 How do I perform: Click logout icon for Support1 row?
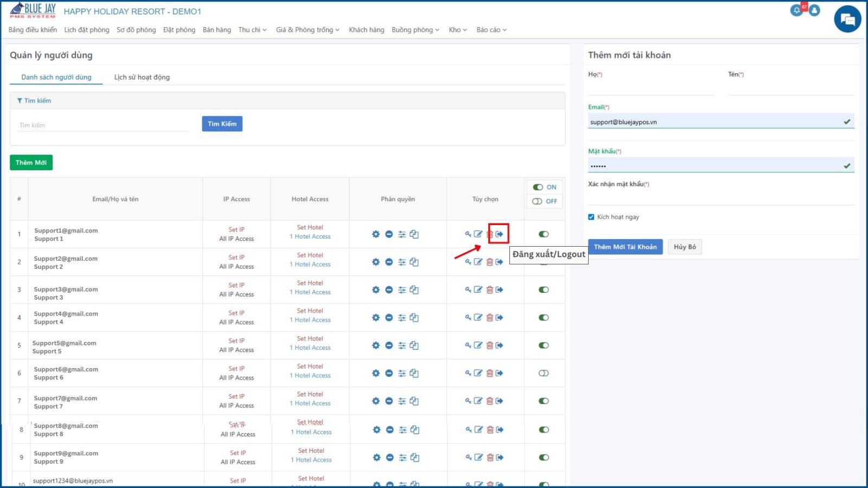[x=499, y=234]
